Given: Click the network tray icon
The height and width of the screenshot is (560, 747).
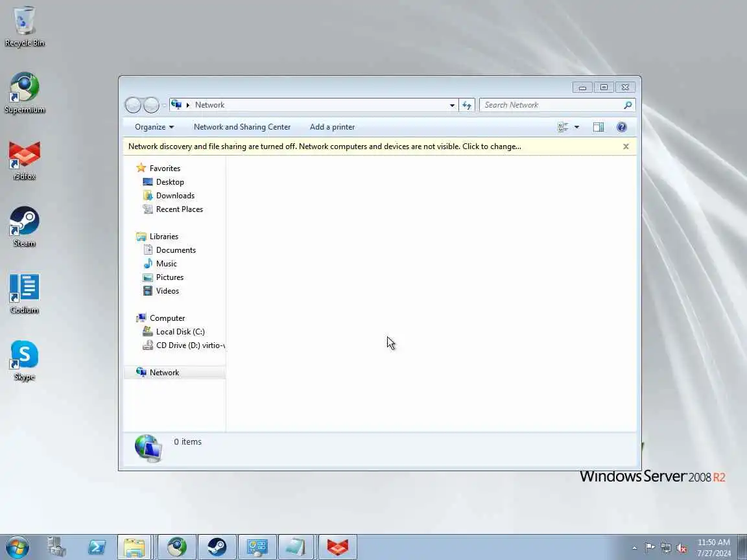Looking at the screenshot, I should (x=665, y=548).
